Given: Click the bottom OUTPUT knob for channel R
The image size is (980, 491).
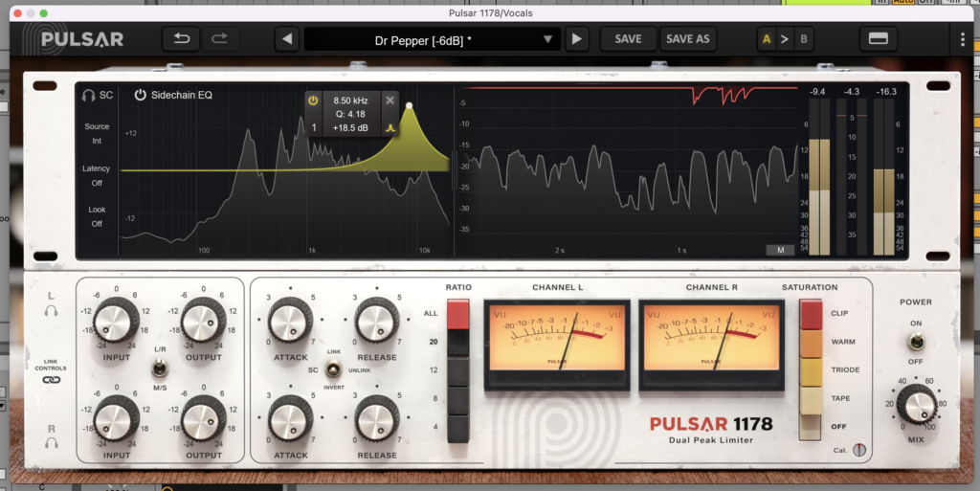Looking at the screenshot, I should (x=203, y=419).
